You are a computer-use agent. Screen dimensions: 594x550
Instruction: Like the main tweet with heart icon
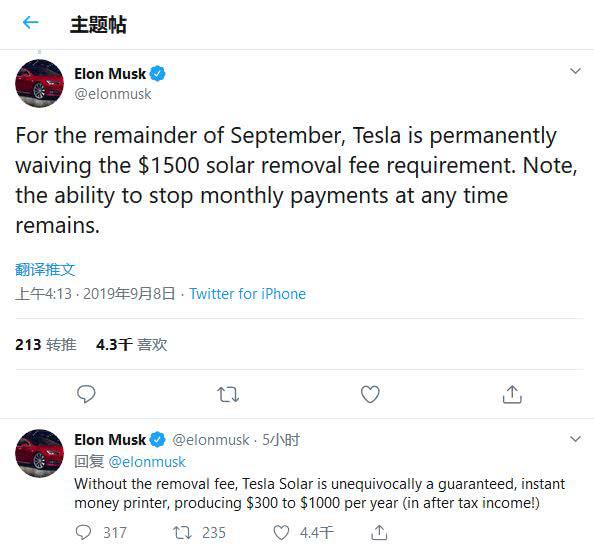(370, 394)
